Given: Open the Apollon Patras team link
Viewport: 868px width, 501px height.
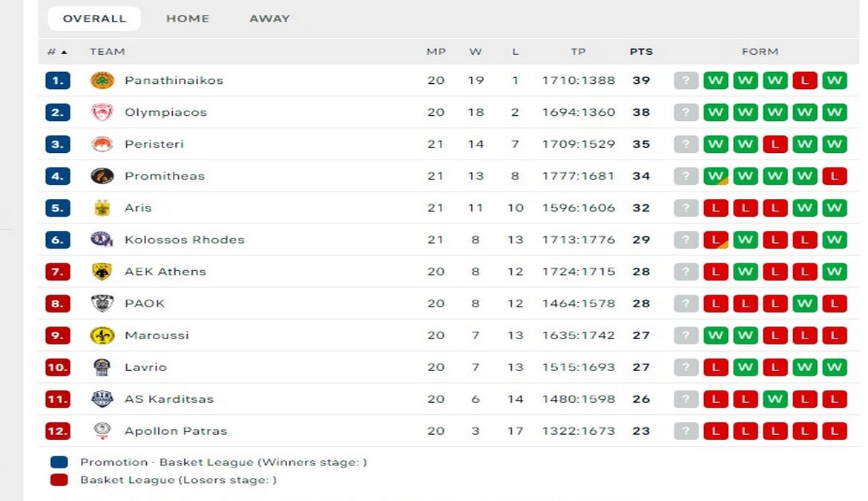Looking at the screenshot, I should pos(176,431).
